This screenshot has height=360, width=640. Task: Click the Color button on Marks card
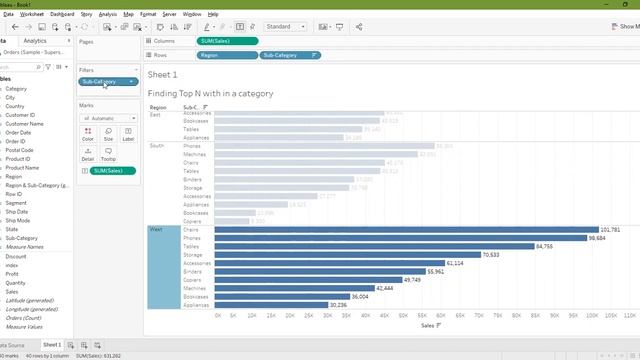(x=88, y=134)
